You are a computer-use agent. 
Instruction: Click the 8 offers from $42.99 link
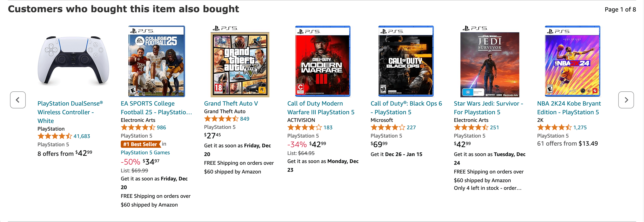coord(65,153)
